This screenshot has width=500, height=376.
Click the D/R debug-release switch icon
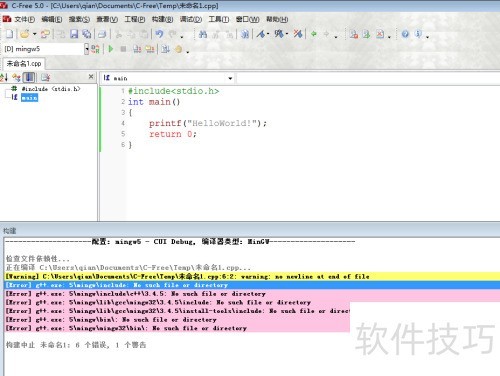(x=95, y=49)
